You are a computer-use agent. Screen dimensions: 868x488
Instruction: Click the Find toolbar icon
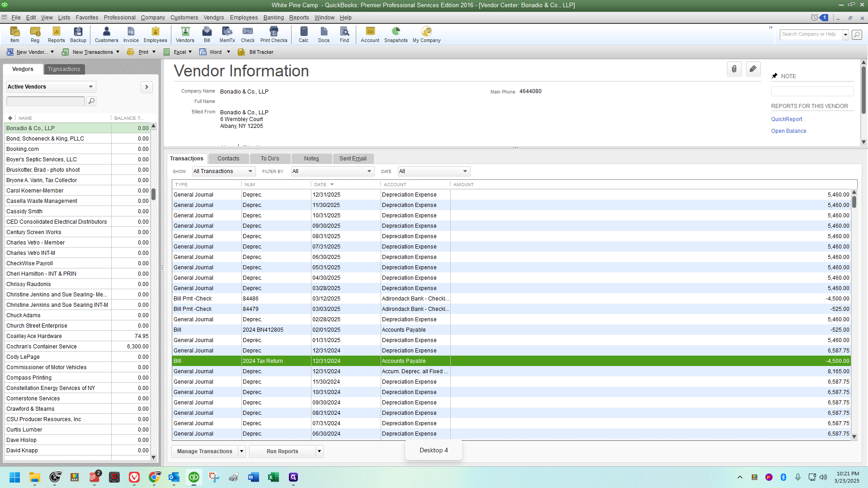(x=344, y=34)
